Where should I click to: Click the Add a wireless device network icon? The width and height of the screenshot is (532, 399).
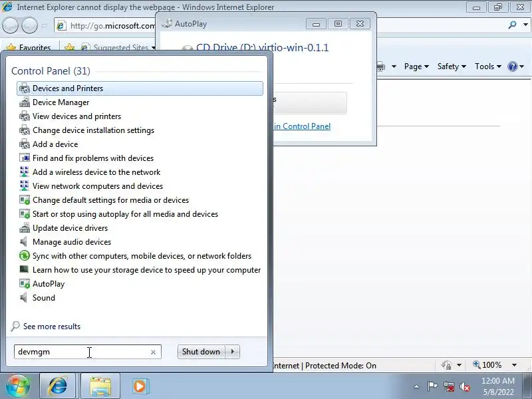[25, 172]
